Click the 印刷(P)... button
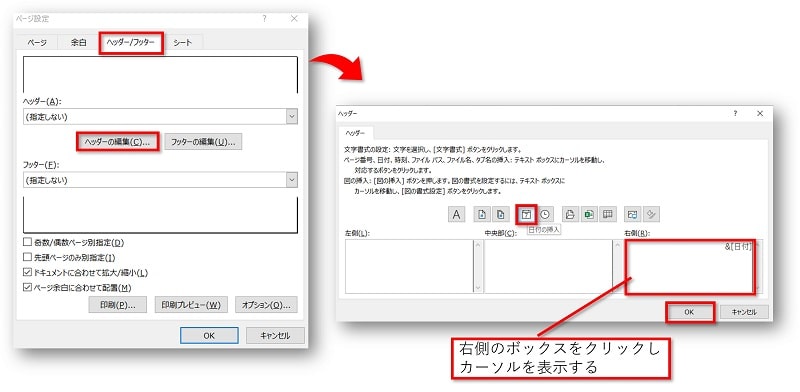This screenshot has width=800, height=392. point(118,305)
